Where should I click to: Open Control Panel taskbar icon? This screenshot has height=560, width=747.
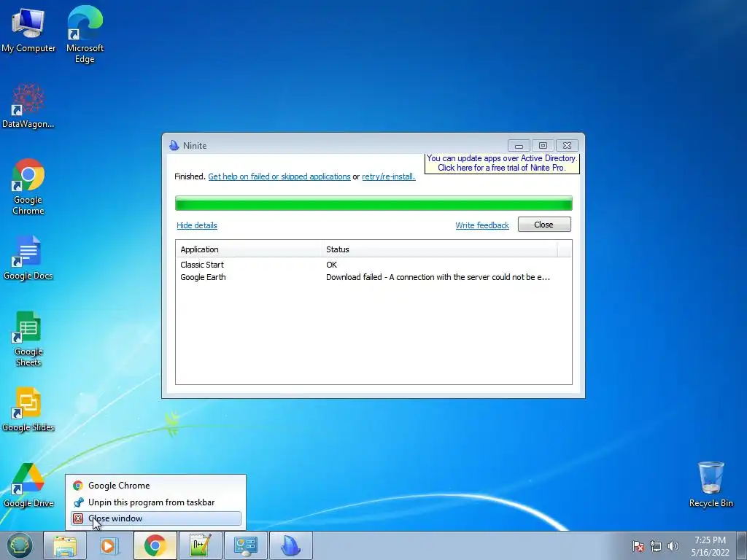click(245, 545)
